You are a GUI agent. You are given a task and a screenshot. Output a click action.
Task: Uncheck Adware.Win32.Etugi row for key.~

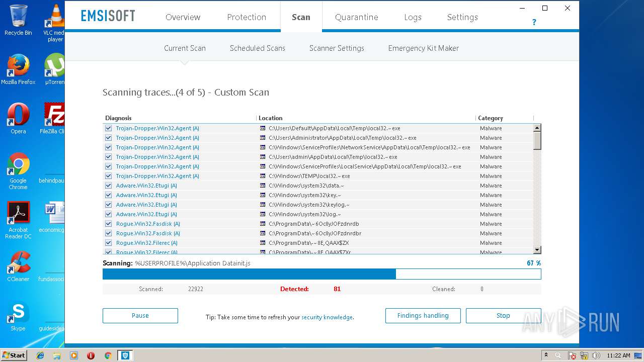(x=108, y=195)
